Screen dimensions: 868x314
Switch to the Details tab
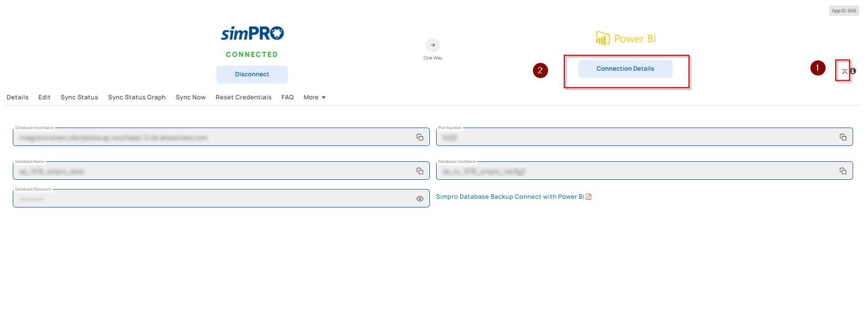coord(17,97)
